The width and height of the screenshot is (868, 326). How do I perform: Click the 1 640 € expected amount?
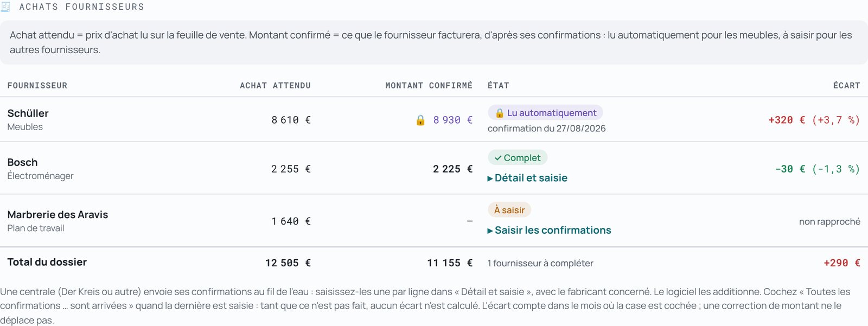pyautogui.click(x=291, y=221)
